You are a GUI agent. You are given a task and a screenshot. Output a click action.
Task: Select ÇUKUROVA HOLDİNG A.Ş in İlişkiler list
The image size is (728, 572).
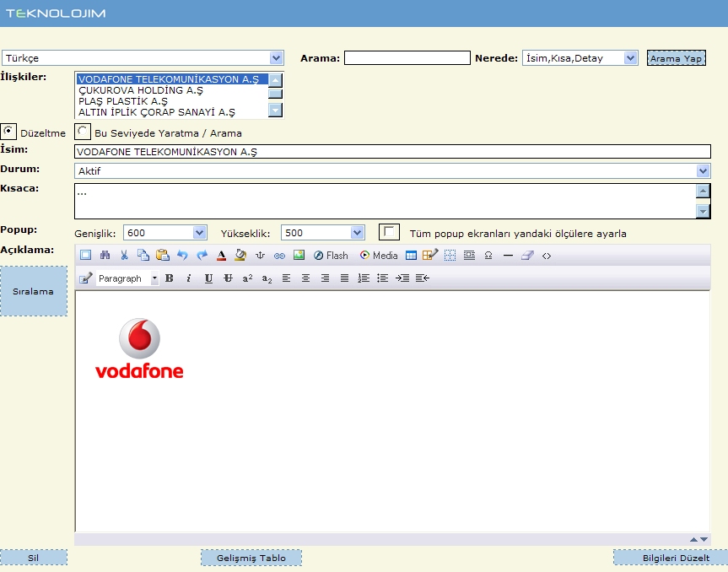pos(172,90)
